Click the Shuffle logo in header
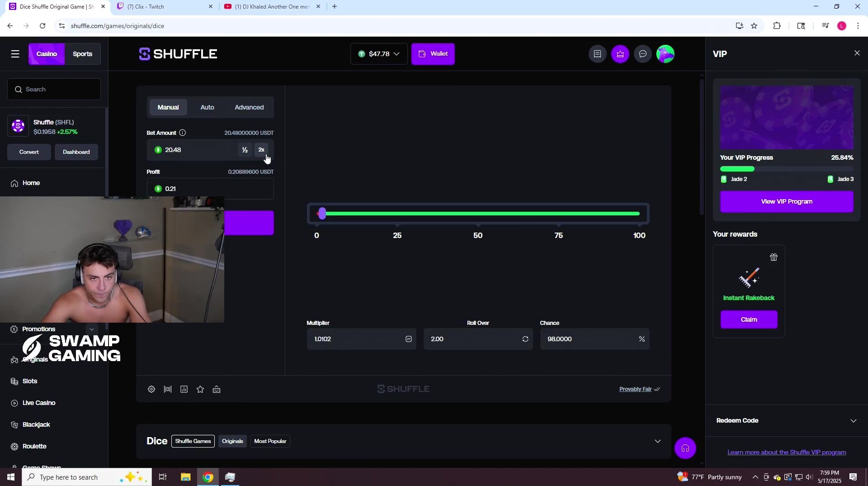Screen dimensions: 868x486 point(178,54)
